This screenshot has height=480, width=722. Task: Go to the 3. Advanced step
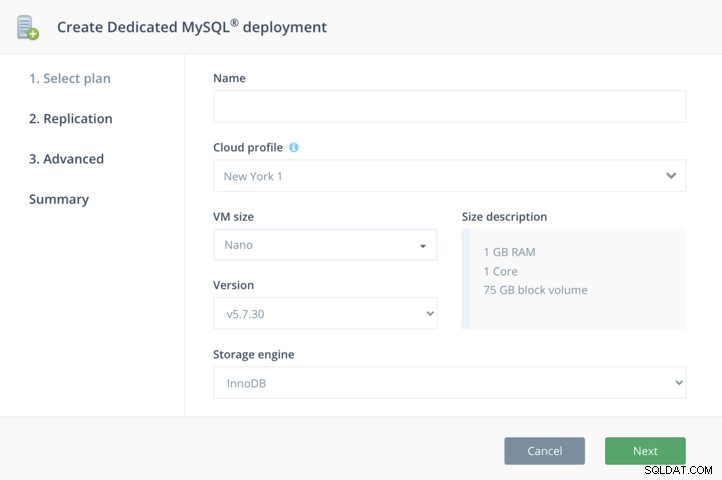(x=66, y=159)
